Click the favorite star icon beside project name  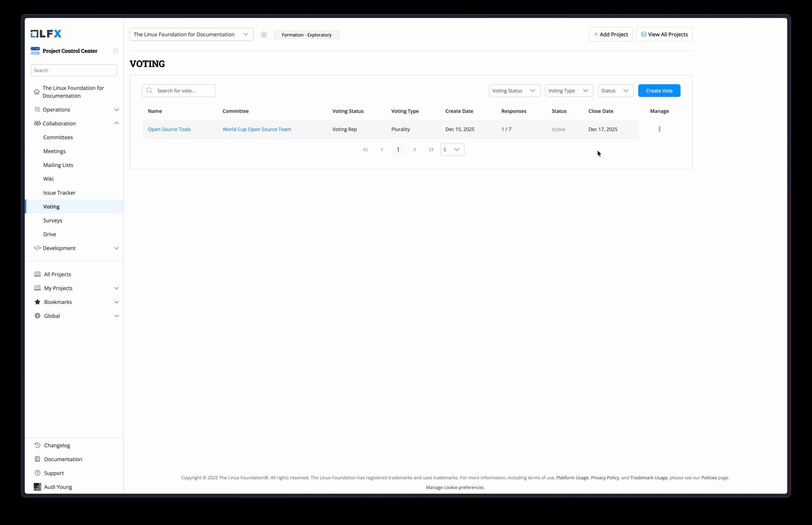264,35
